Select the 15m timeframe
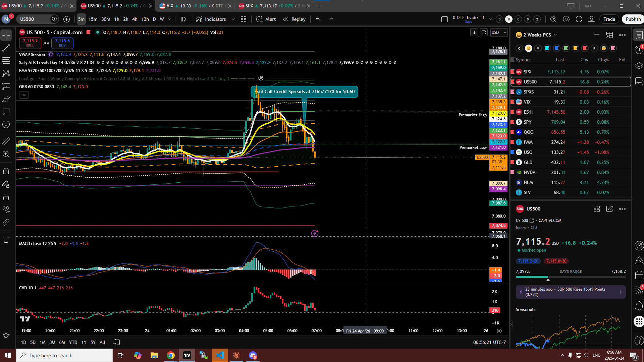The height and width of the screenshot is (362, 644). click(93, 19)
